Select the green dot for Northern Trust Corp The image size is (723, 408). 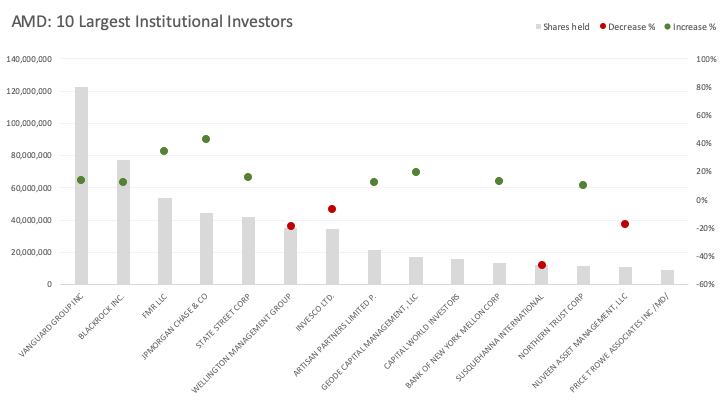583,185
